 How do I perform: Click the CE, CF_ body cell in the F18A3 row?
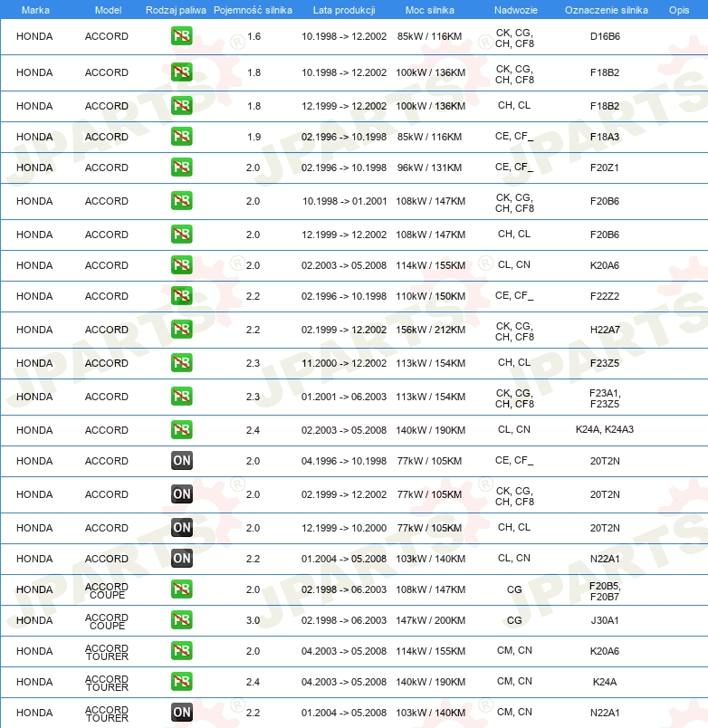[x=514, y=137]
